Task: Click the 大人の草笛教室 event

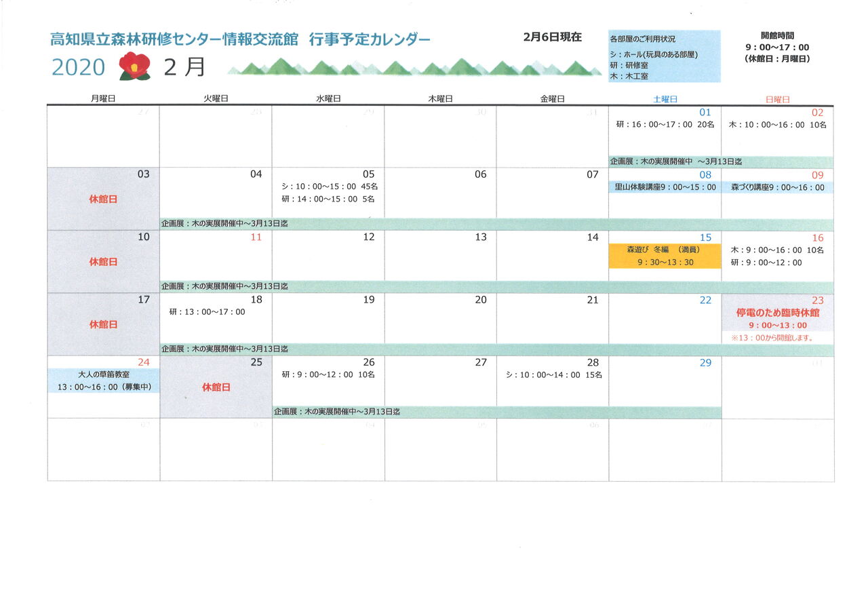Action: (103, 374)
